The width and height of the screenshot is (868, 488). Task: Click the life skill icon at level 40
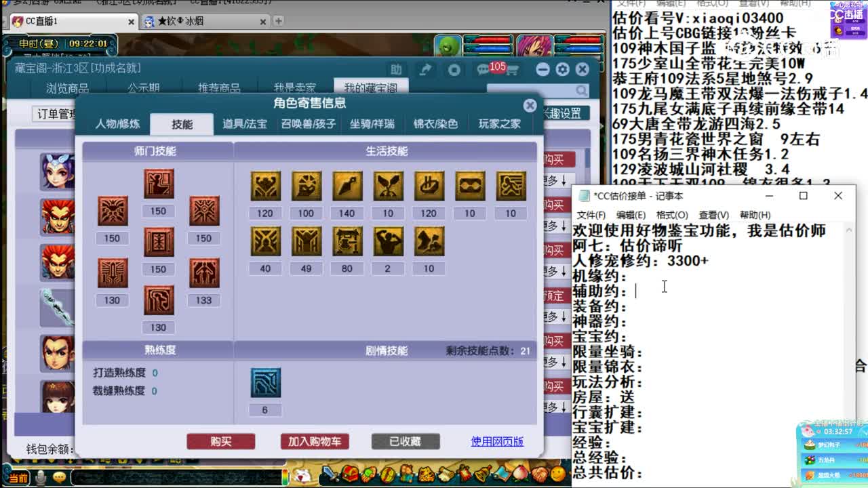(x=265, y=242)
